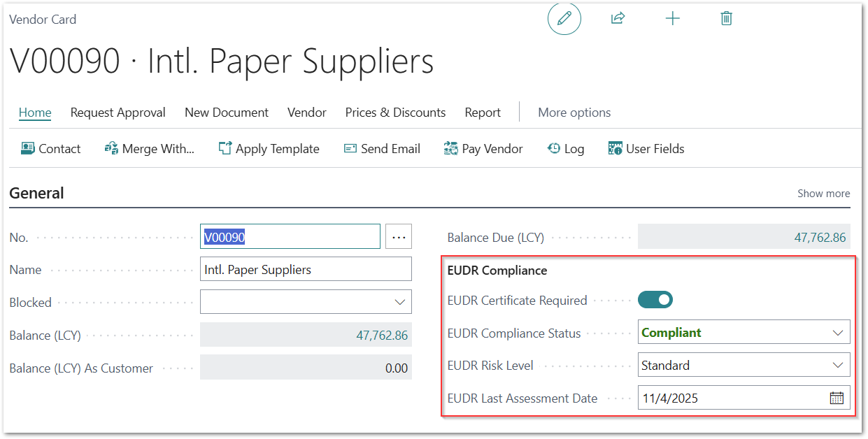This screenshot has width=868, height=439.
Task: Switch to the Request Approval tab
Action: tap(118, 113)
